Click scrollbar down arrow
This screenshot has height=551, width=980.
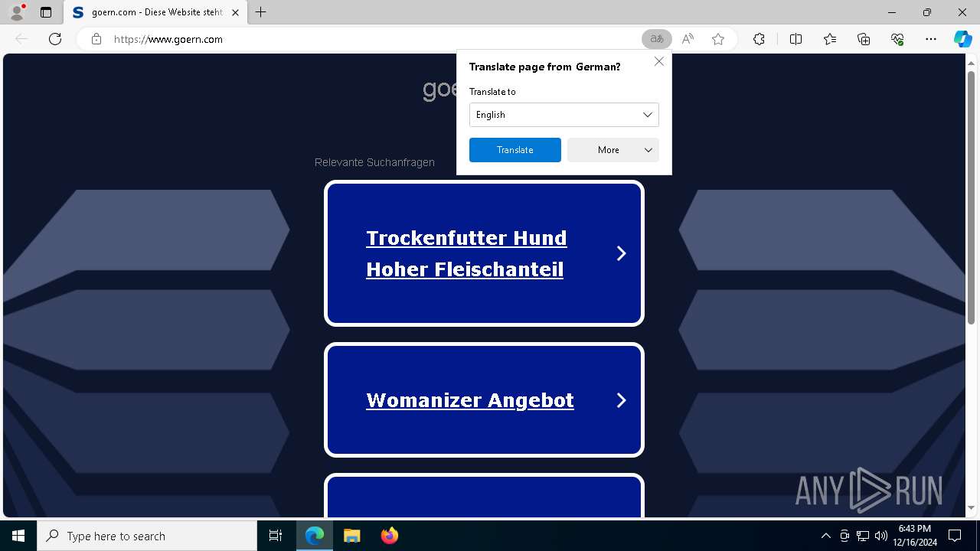(971, 508)
